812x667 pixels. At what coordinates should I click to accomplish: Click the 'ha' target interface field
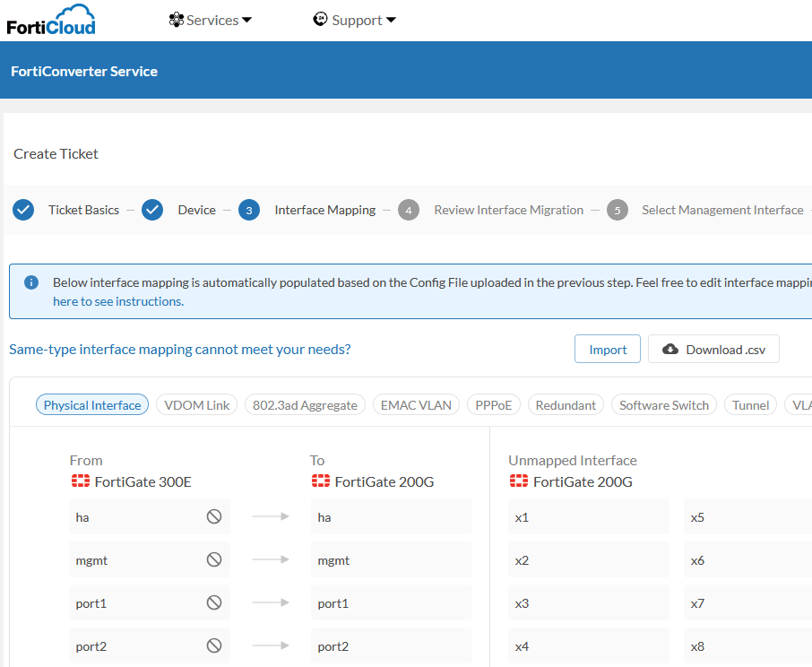pos(392,516)
